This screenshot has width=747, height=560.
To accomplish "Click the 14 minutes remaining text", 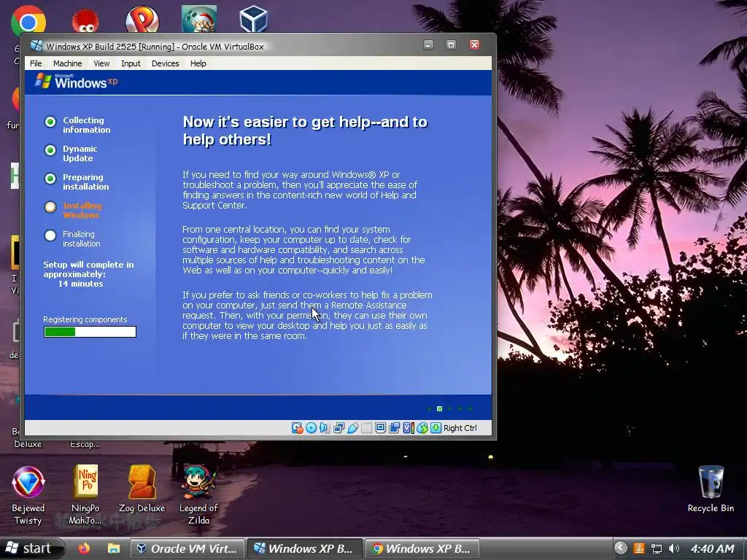I will pyautogui.click(x=80, y=284).
